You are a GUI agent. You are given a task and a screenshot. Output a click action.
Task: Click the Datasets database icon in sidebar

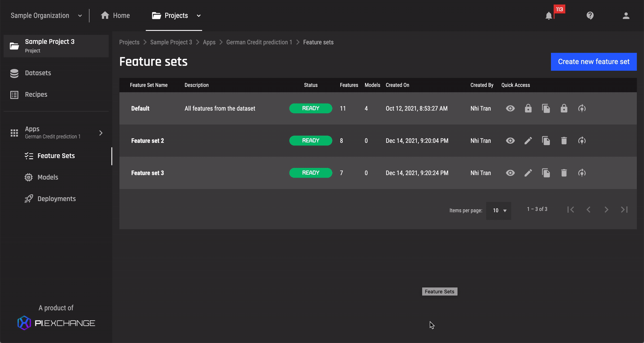point(14,73)
